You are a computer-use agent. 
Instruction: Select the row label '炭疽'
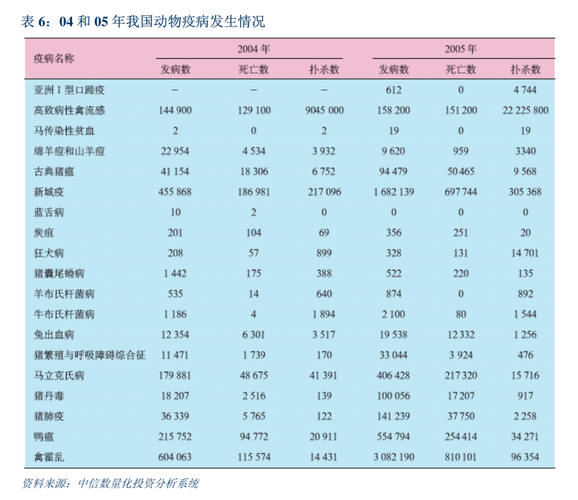click(x=43, y=233)
